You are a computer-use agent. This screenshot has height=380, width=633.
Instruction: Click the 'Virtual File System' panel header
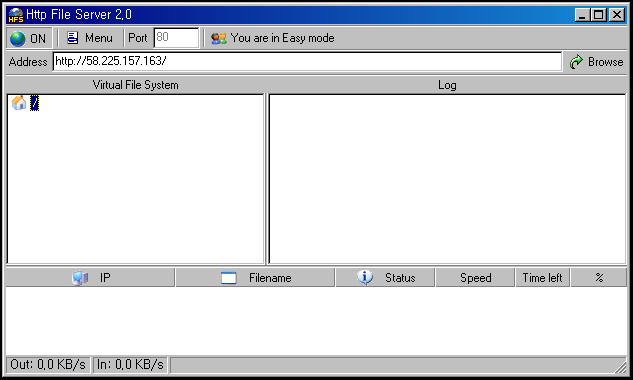[x=135, y=85]
